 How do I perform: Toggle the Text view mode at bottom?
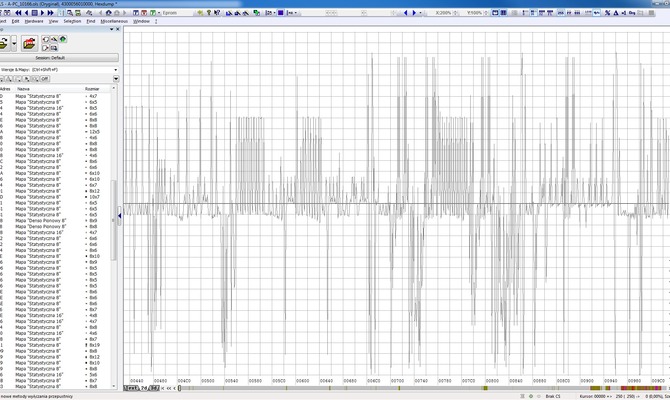[129, 389]
